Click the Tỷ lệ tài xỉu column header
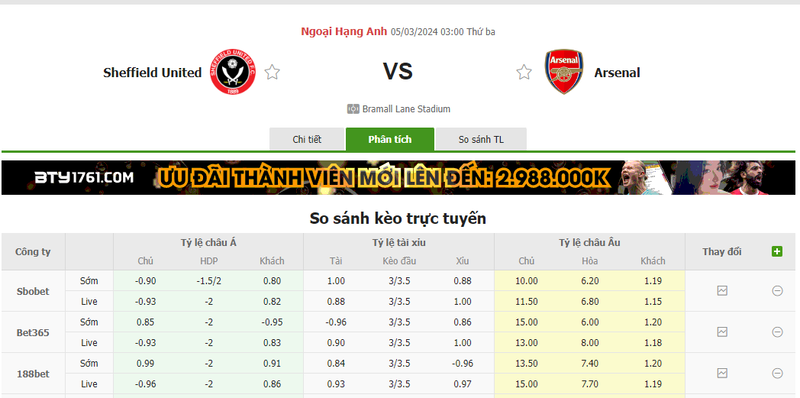Image resolution: width=800 pixels, height=398 pixels. point(399,243)
